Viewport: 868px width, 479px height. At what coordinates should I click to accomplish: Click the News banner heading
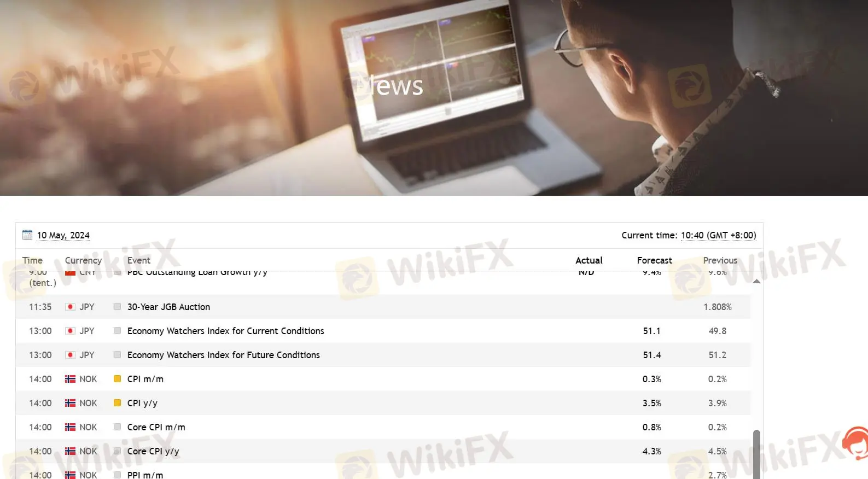[389, 85]
